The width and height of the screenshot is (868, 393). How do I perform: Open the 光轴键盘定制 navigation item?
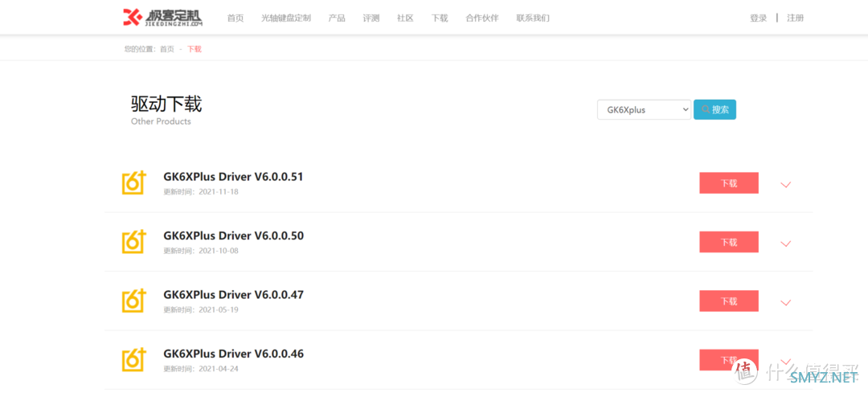pyautogui.click(x=286, y=18)
